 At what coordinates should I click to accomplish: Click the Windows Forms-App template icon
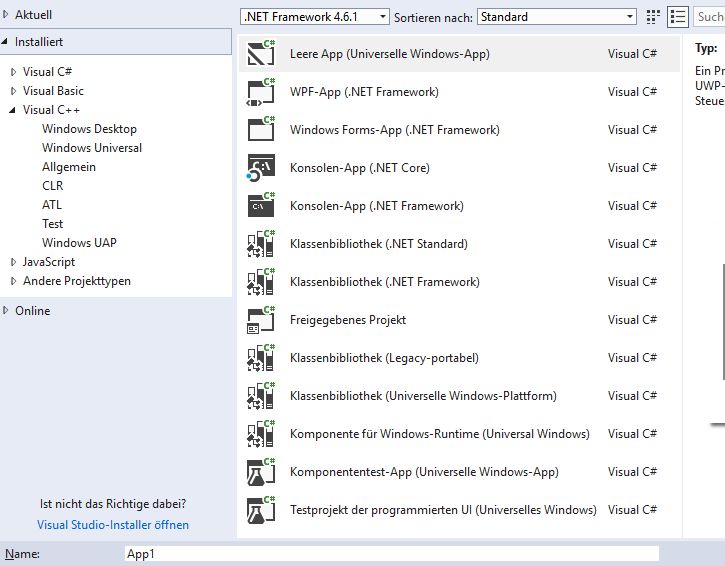coord(261,129)
